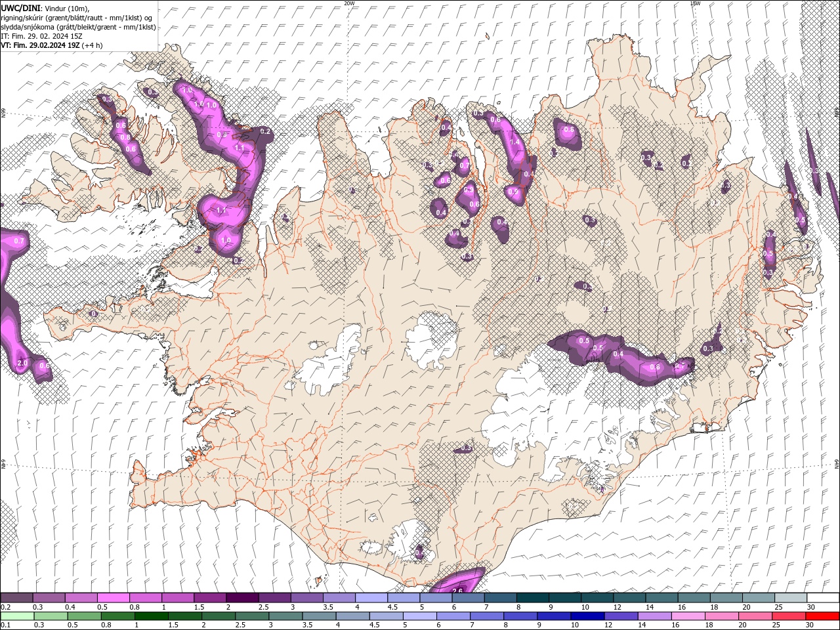This screenshot has width=840, height=630.
Task: Click pale green 0.1 swatch in lower rain legend
Action: point(16,616)
